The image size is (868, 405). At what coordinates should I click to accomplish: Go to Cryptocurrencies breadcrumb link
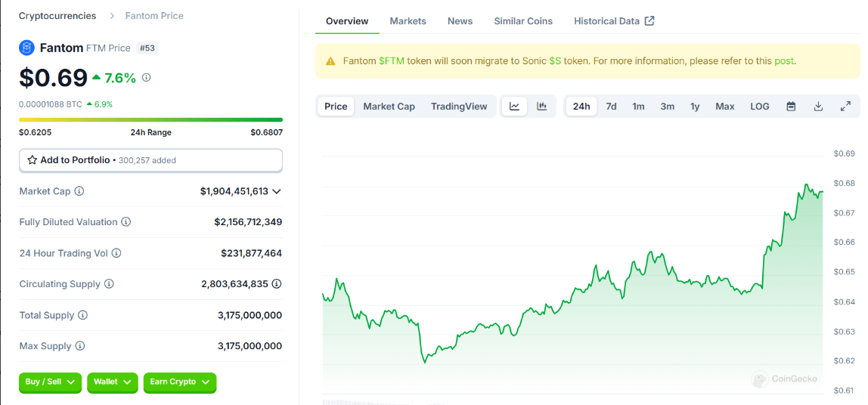57,16
